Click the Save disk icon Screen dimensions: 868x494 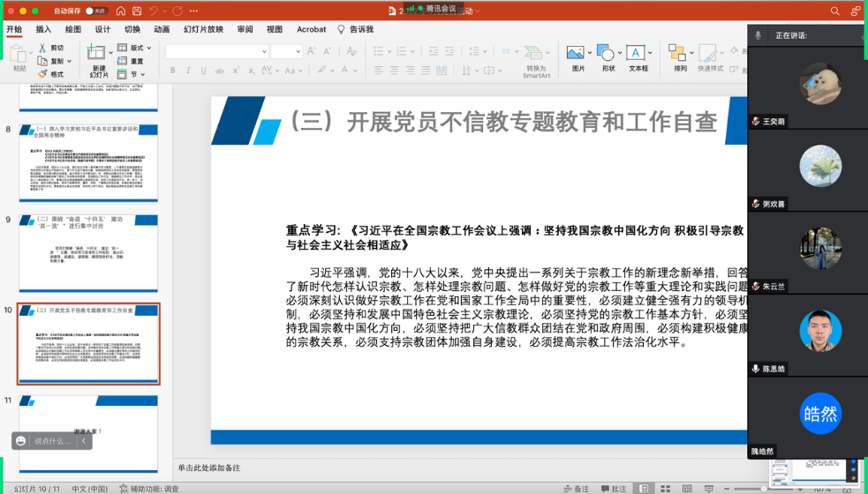pos(137,11)
